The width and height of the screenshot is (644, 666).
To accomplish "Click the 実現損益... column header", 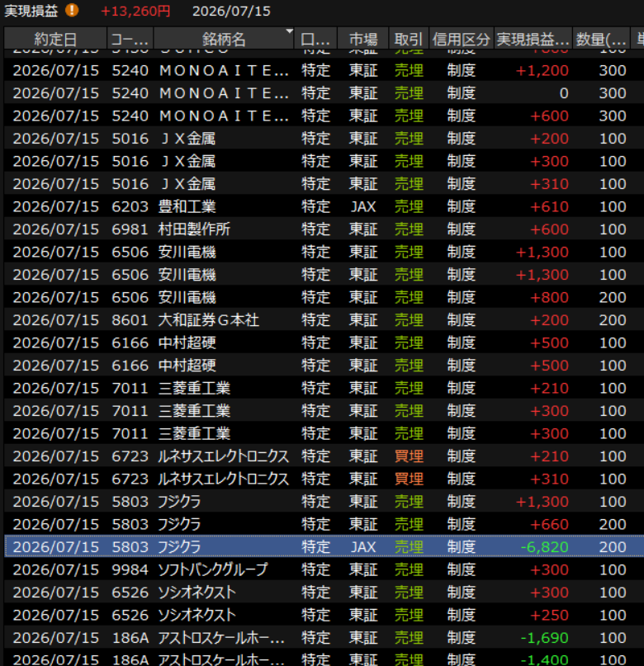I will pyautogui.click(x=533, y=40).
